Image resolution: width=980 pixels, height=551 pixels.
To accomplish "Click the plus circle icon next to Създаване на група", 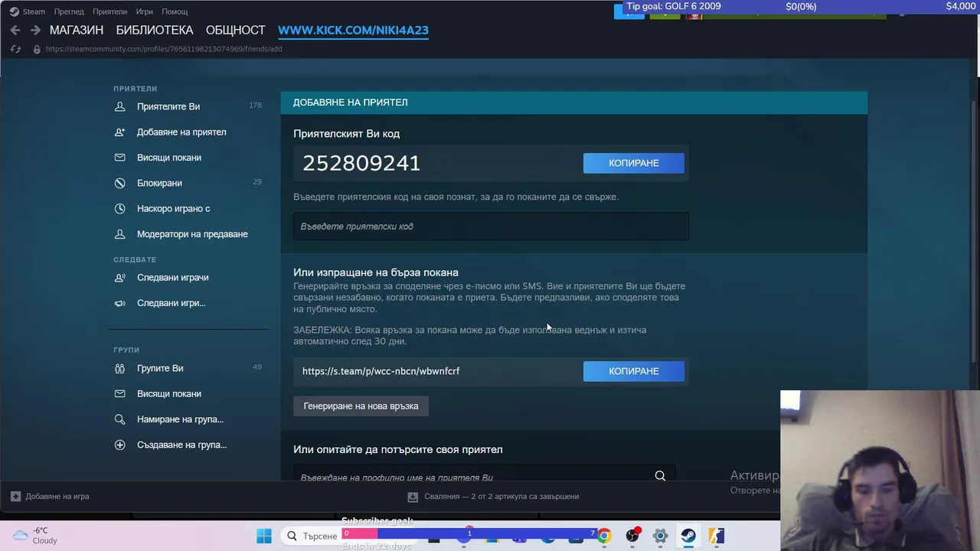I will (119, 445).
